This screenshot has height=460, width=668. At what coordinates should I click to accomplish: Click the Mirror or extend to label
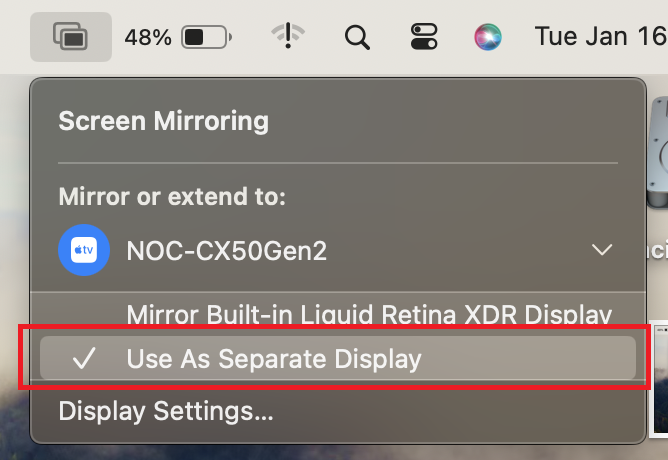click(172, 197)
